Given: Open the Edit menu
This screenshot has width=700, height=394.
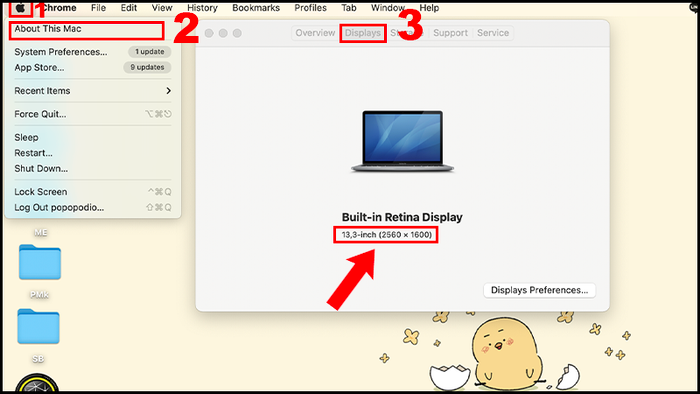Looking at the screenshot, I should click(129, 8).
